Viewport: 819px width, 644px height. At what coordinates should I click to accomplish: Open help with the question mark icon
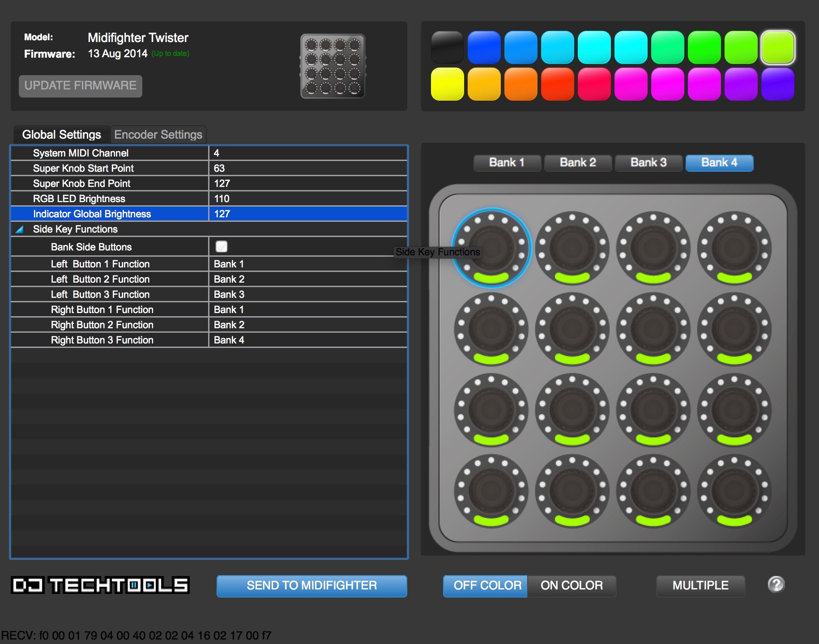[x=776, y=585]
